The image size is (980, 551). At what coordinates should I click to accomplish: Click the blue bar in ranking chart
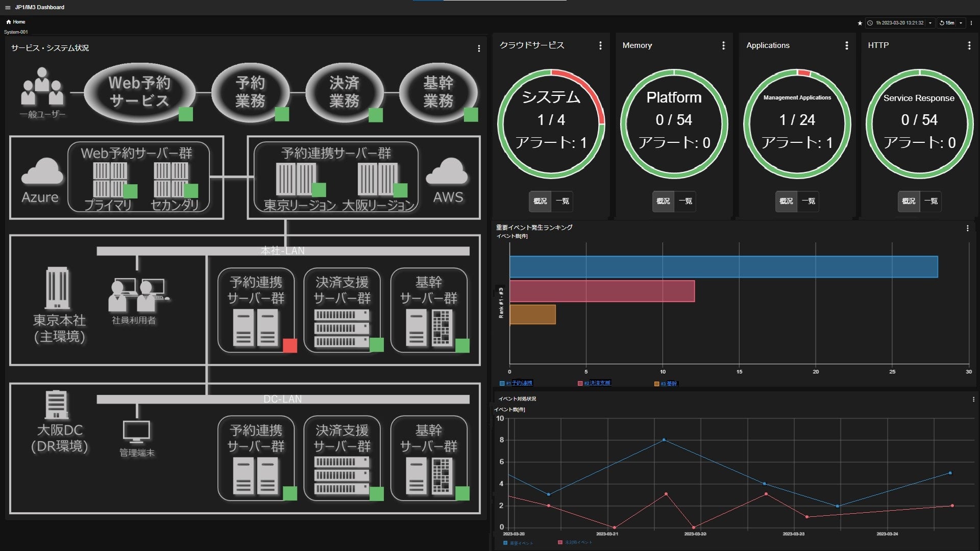723,267
